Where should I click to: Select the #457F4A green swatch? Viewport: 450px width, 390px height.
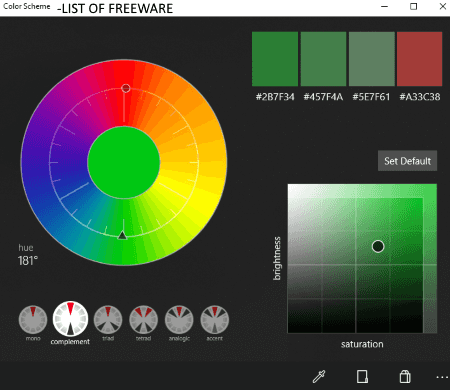click(x=323, y=59)
